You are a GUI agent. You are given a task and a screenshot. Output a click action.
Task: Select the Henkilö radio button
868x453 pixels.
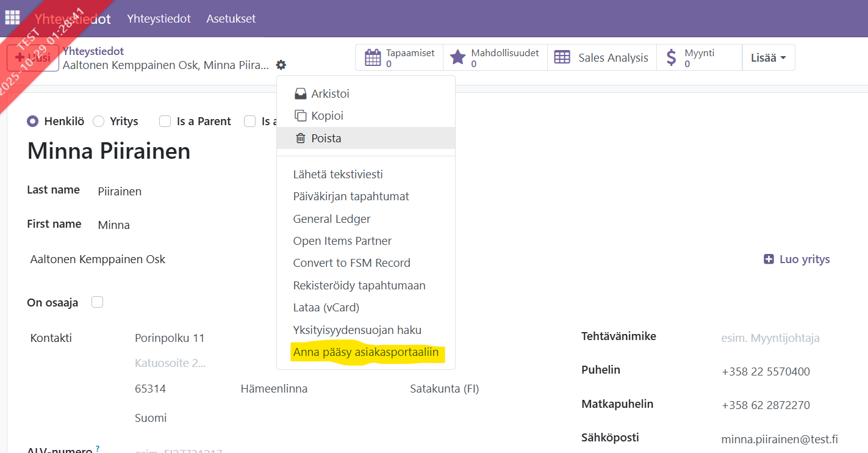click(x=33, y=121)
